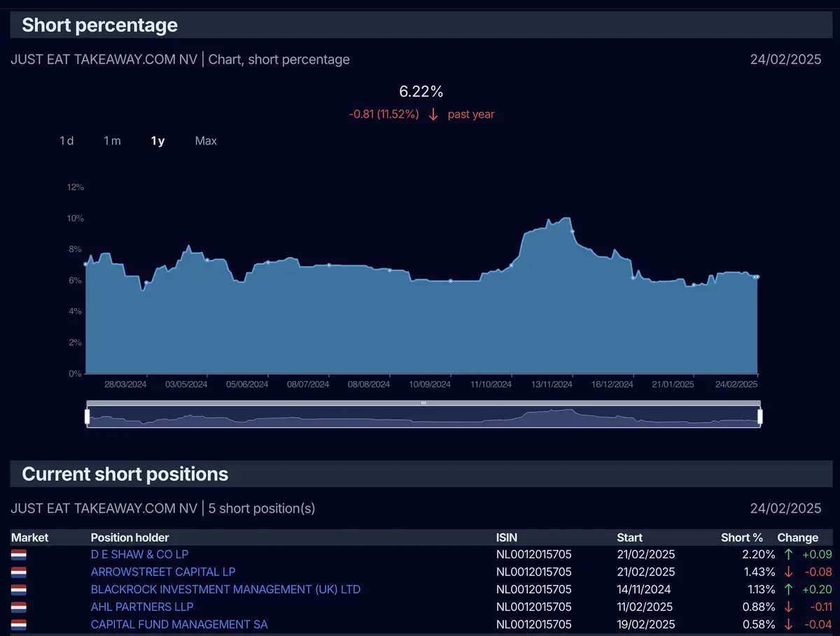Click the data point marker above 13/11/2024
The width and height of the screenshot is (840, 636).
[x=573, y=231]
